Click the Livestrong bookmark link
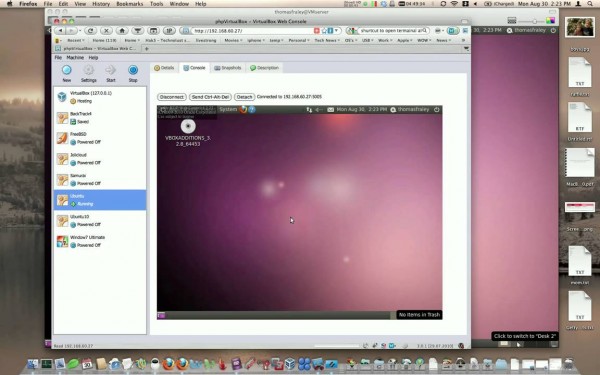This screenshot has height=375, width=600. (206, 40)
